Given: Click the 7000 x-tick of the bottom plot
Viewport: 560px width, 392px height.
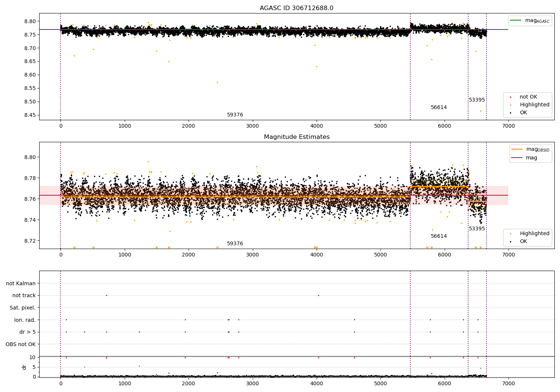Looking at the screenshot, I should pos(508,384).
